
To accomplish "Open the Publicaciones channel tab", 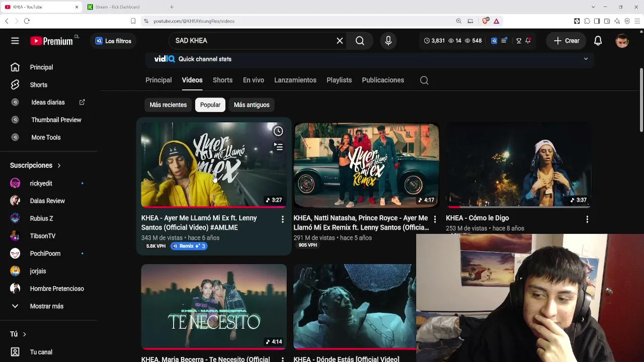I will (383, 80).
